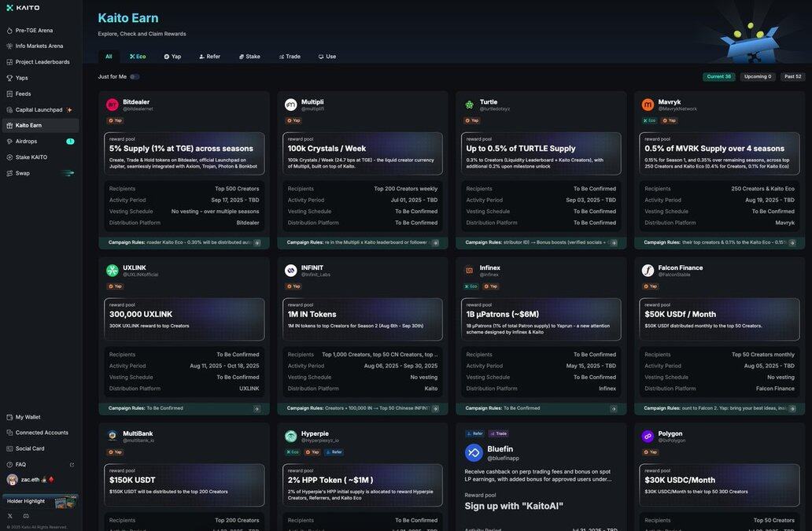Expand Infinex campaign rules arrow
Screen dimensions: 812x531
[x=614, y=409]
